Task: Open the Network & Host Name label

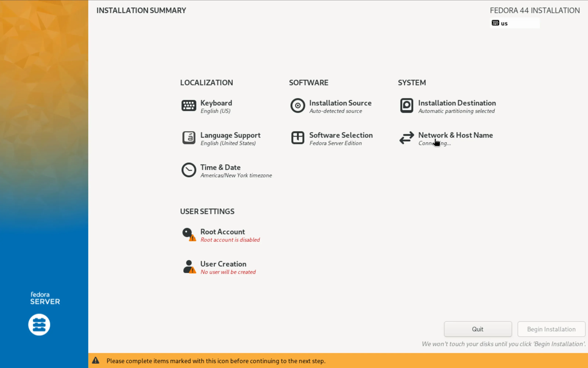Action: pyautogui.click(x=455, y=135)
